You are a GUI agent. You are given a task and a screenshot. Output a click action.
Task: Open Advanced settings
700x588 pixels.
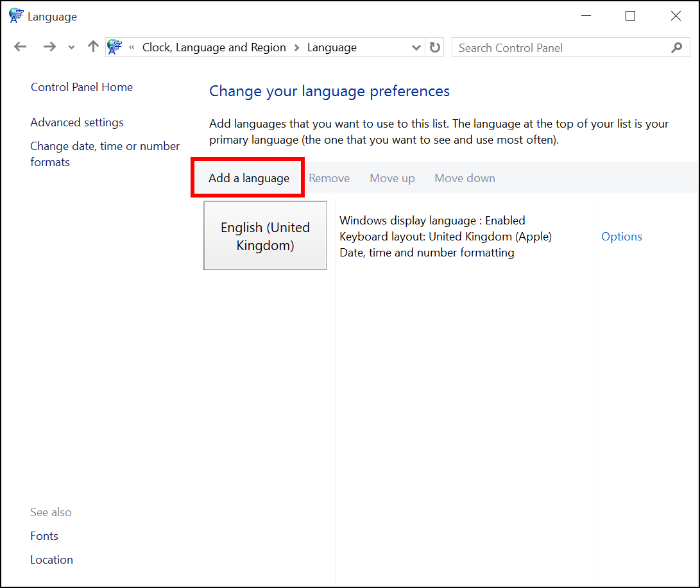point(76,122)
